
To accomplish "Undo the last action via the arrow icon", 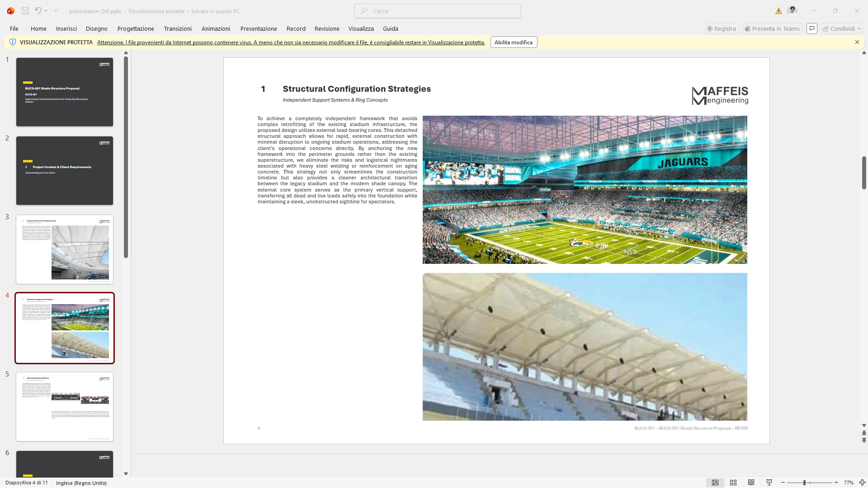I will [38, 10].
